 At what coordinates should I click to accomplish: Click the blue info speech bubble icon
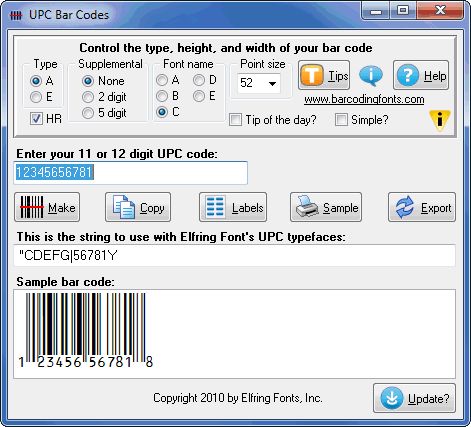tap(371, 75)
